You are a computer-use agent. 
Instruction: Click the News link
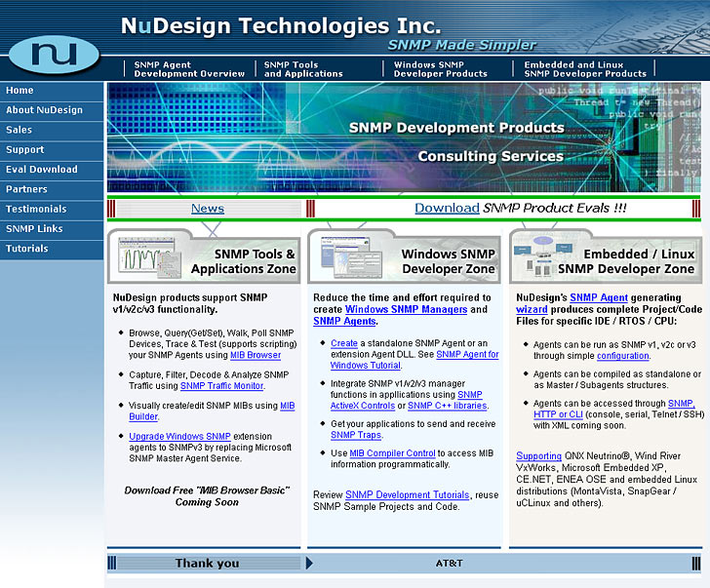pos(208,209)
